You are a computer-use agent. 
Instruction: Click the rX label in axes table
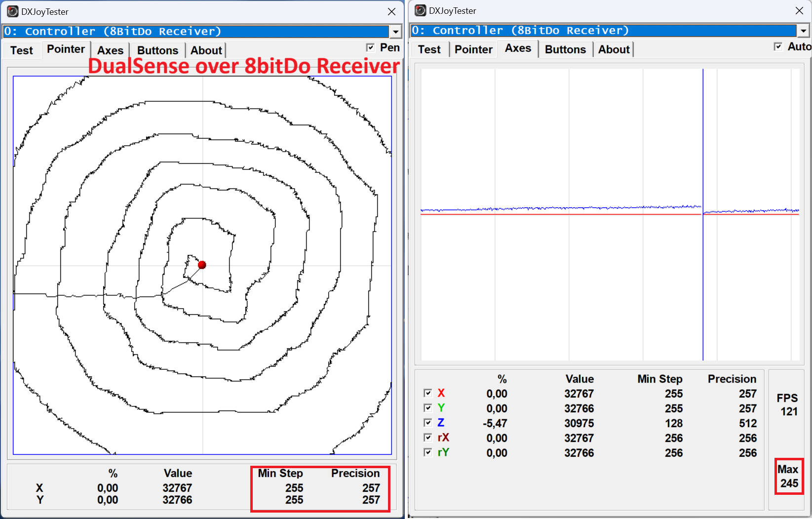443,438
